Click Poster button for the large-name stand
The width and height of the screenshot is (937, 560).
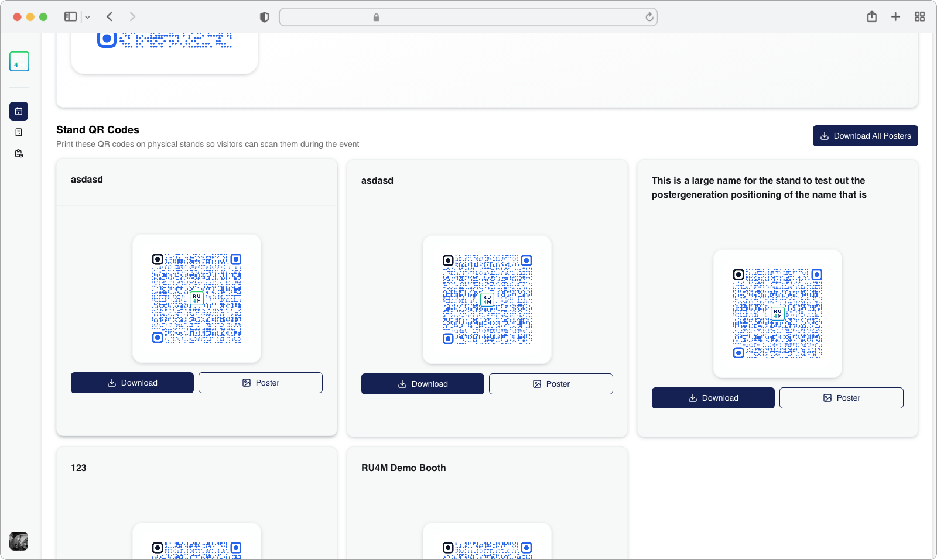(841, 398)
